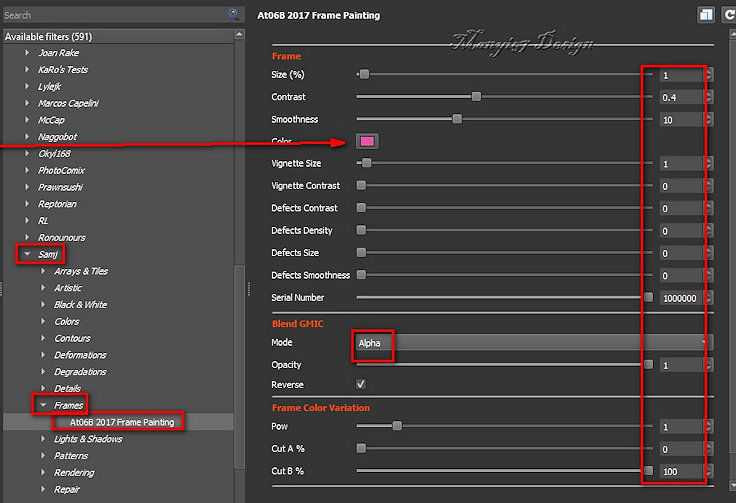Open the Blend Mode dropdown showing Alpha

(x=532, y=342)
